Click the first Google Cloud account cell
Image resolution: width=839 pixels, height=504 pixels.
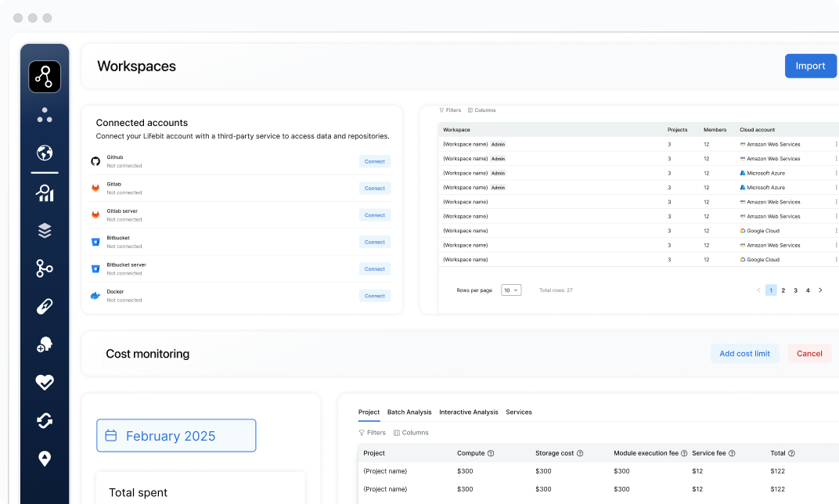[x=760, y=231]
